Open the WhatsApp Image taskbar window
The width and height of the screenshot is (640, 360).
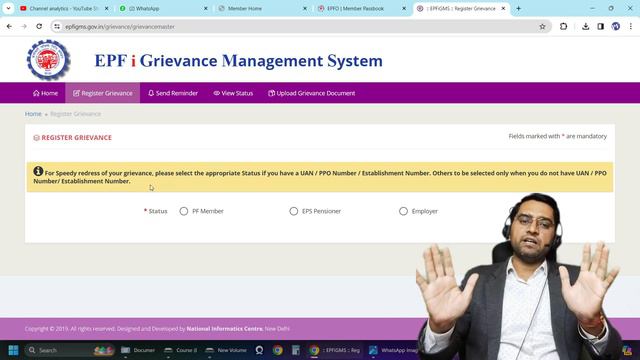click(x=393, y=350)
